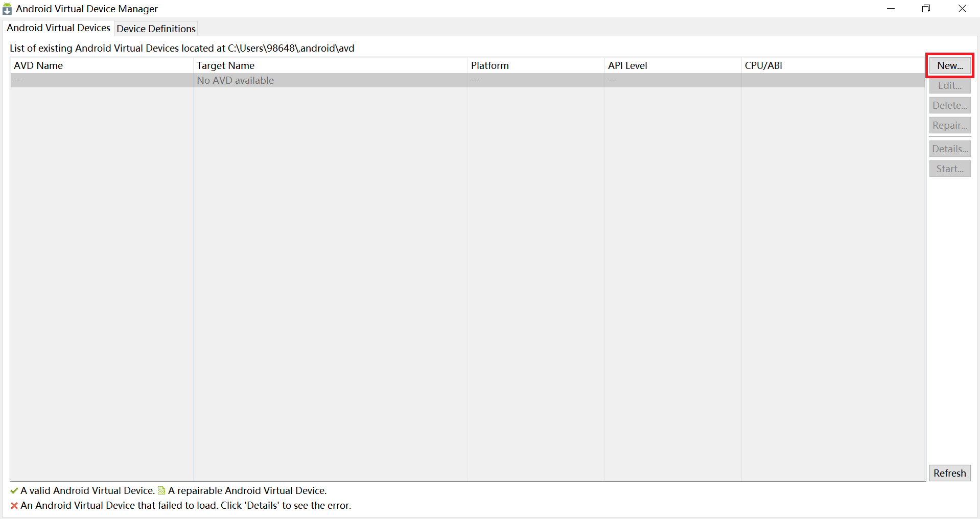Click 'A repairable Android Virtual Device.' legend text

247,490
